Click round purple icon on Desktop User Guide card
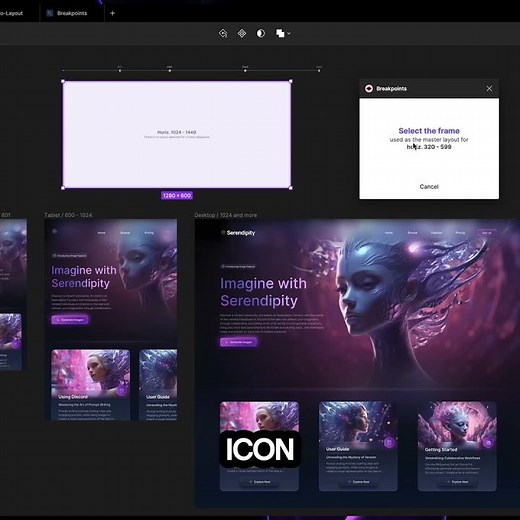520x520 pixels. 389,443
